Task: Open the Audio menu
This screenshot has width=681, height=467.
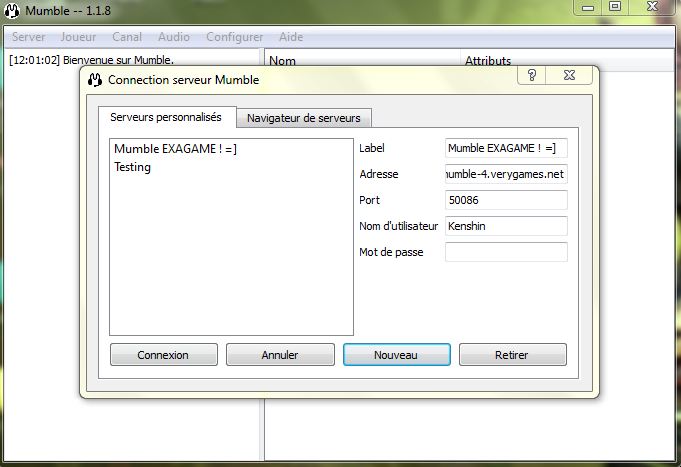Action: (174, 37)
